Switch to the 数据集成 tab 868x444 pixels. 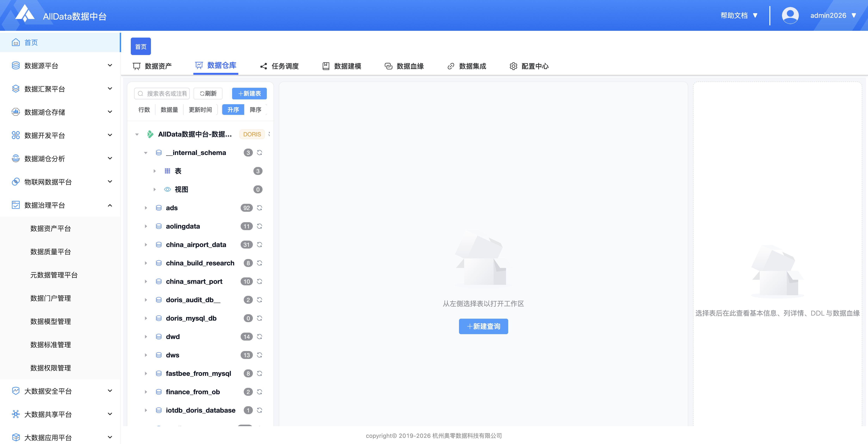[467, 66]
